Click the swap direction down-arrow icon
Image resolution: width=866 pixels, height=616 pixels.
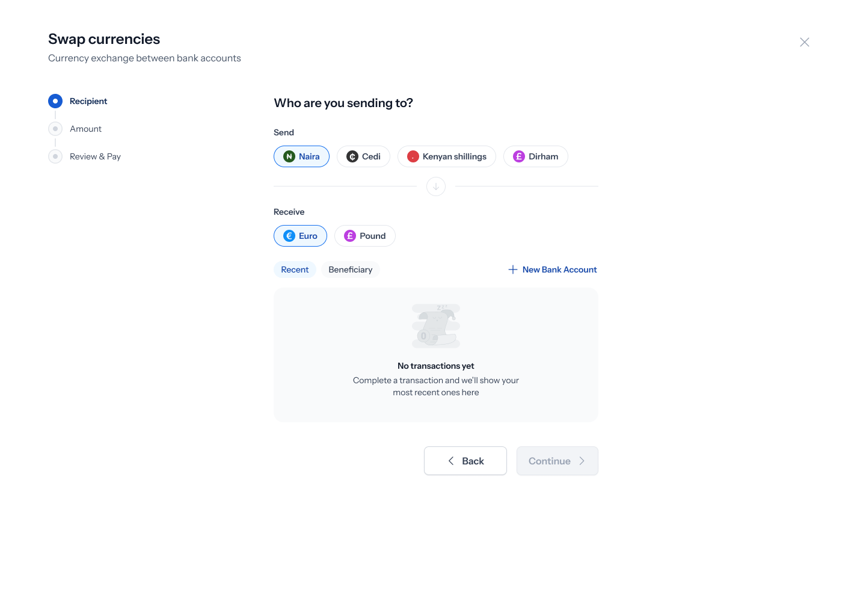(x=436, y=186)
